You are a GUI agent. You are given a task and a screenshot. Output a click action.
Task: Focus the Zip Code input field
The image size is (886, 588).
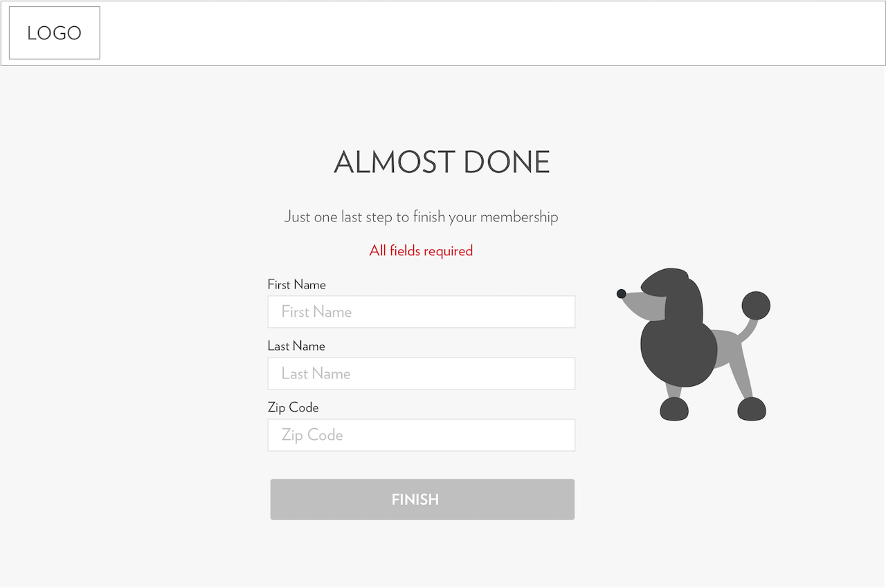422,435
